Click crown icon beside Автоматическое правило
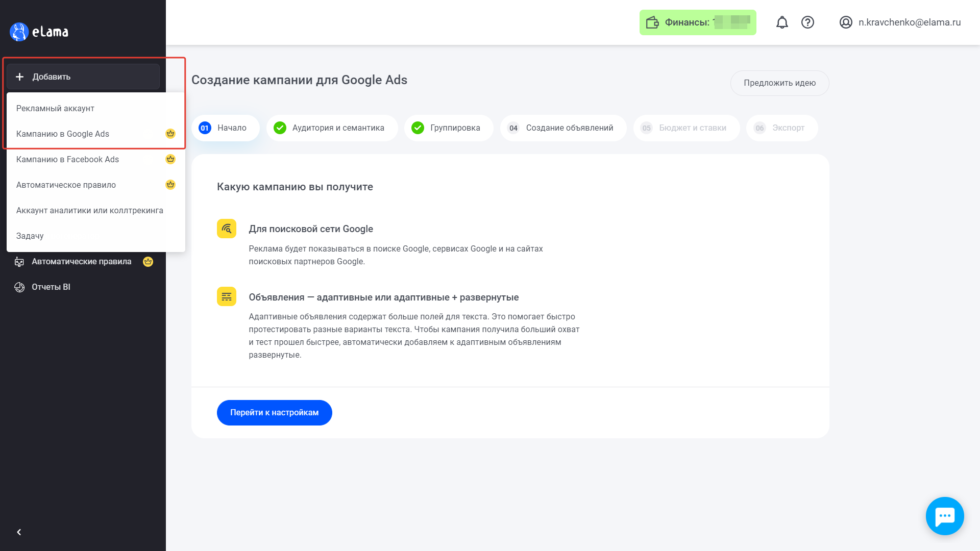 tap(170, 185)
